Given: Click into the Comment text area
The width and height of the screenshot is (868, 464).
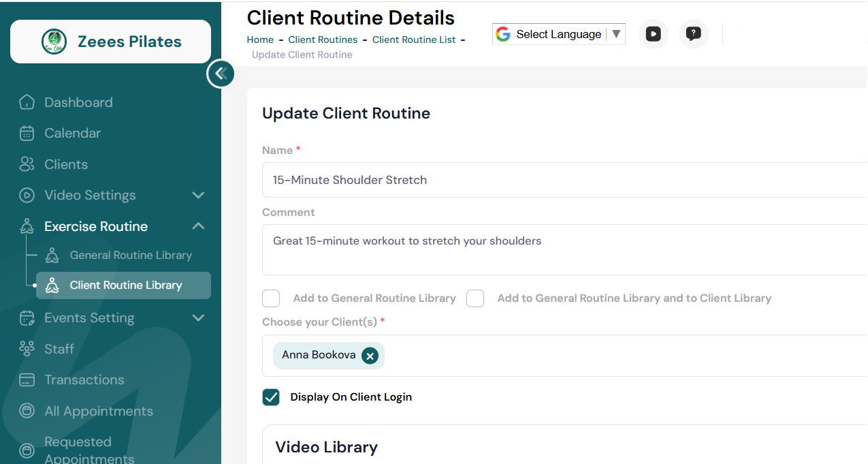Looking at the screenshot, I should click(x=565, y=249).
